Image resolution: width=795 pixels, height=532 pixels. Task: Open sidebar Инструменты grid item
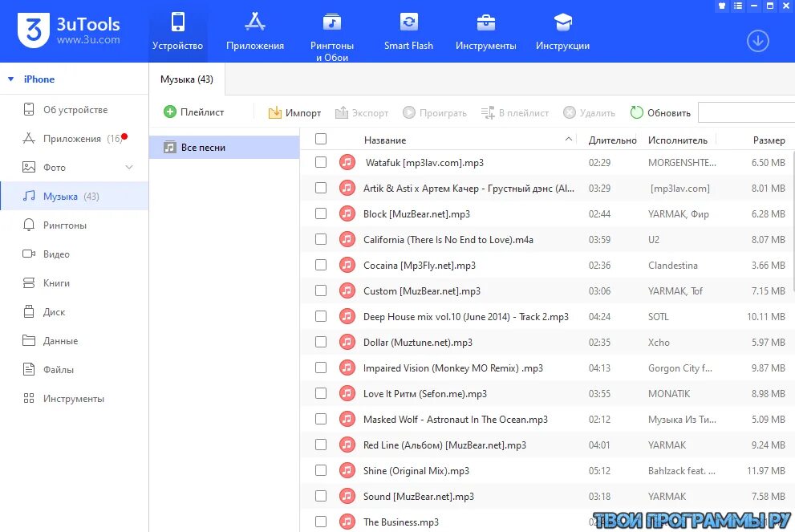75,399
